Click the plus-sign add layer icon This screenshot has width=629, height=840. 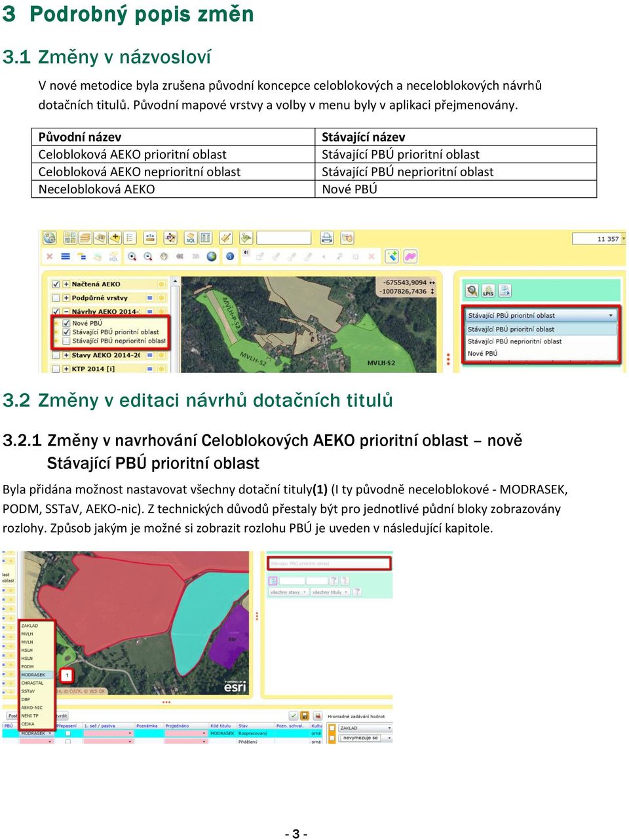click(x=115, y=237)
